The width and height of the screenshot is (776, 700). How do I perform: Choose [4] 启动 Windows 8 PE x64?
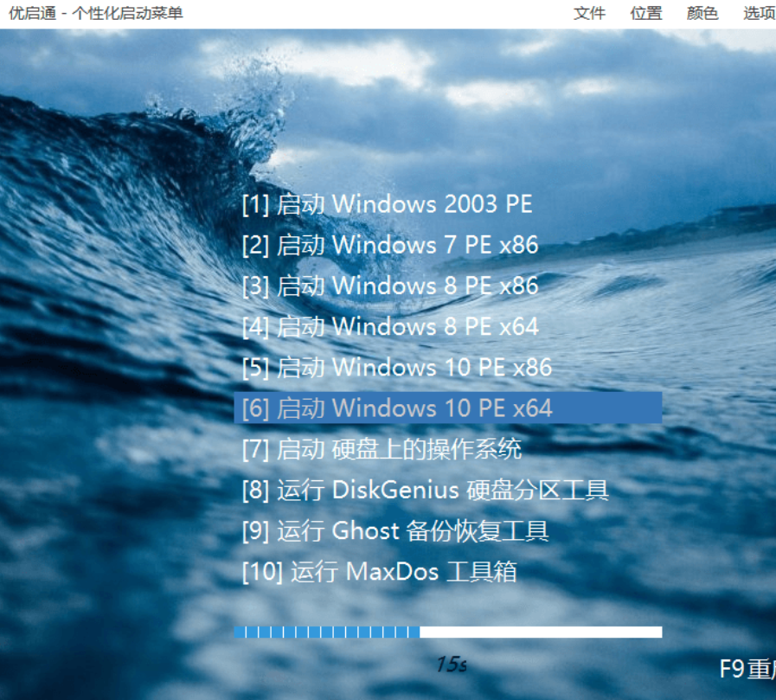pos(390,327)
